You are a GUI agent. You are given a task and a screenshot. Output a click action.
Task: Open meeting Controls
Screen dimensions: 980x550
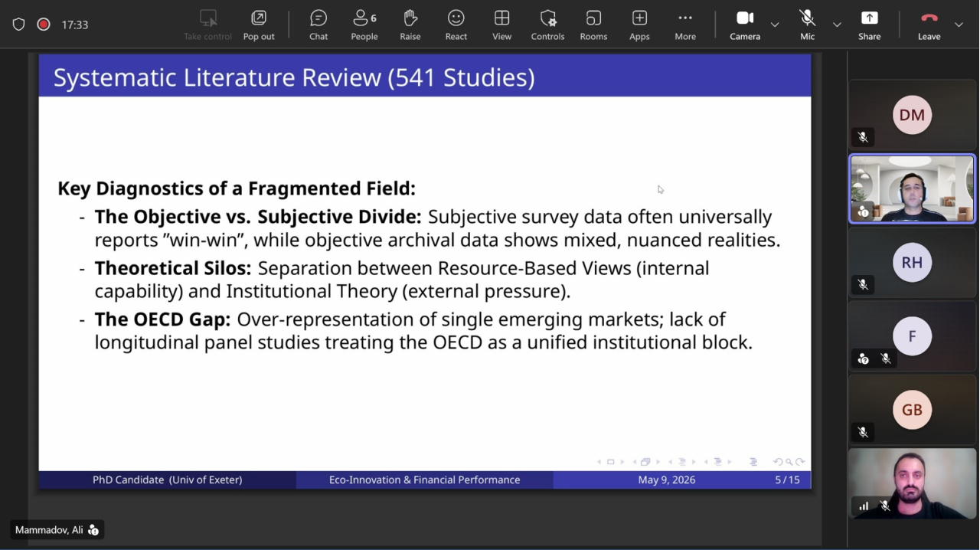[548, 25]
